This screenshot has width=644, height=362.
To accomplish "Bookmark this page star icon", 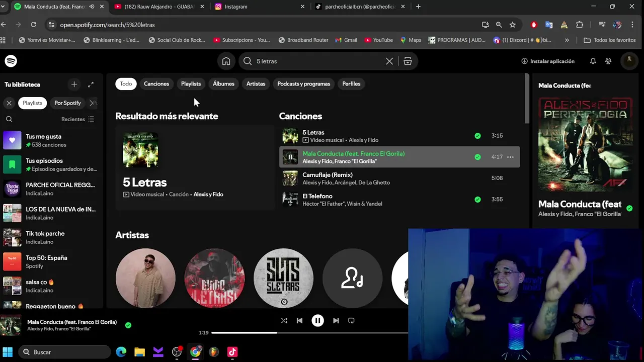I will (x=512, y=25).
